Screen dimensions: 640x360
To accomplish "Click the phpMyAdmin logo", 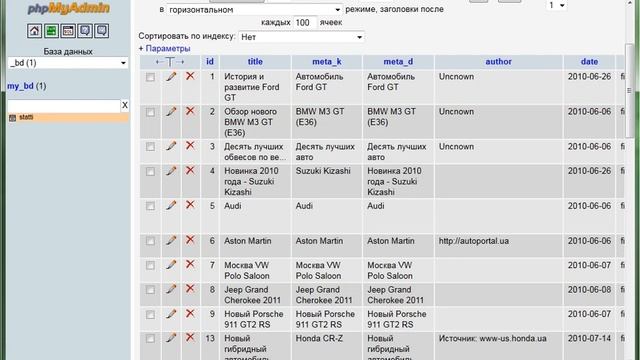I will 69,8.
